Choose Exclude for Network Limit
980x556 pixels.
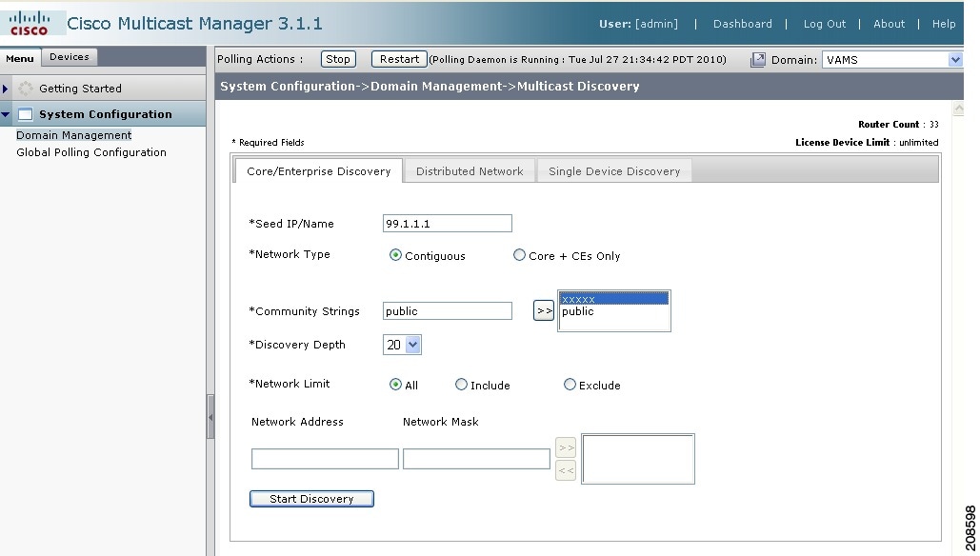coord(570,385)
